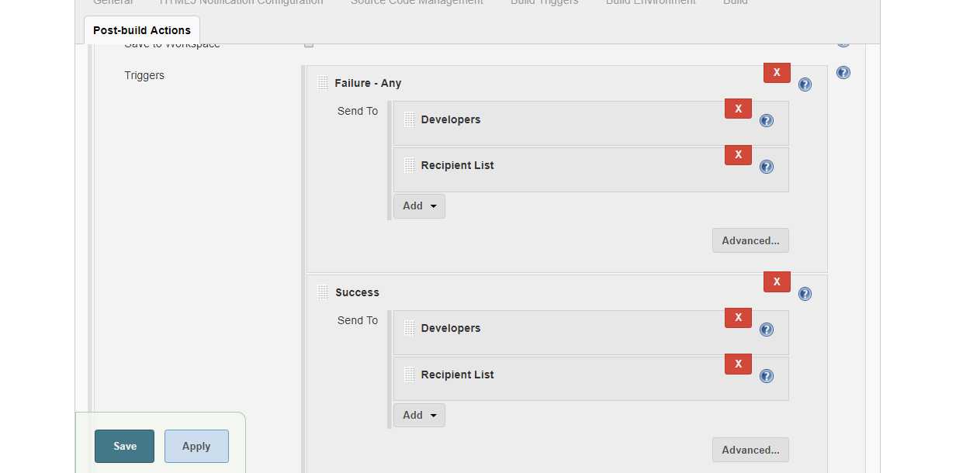
Task: Open help for Recipient List under Success
Action: (767, 376)
